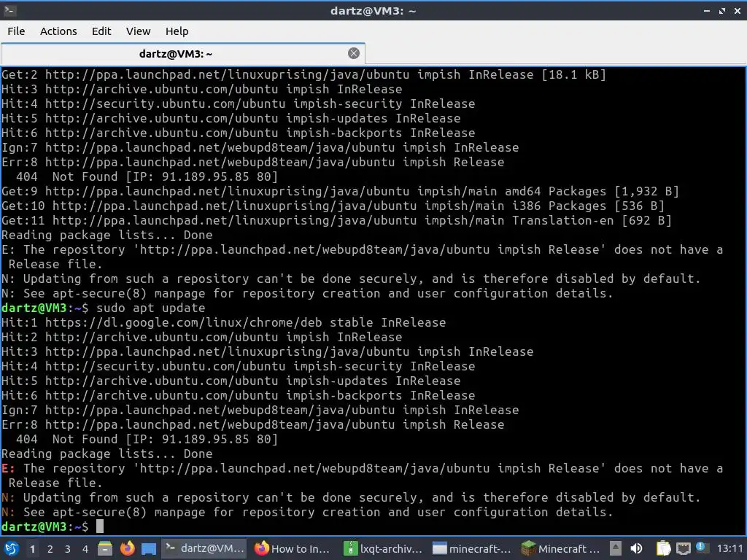Switch to virtual desktop 1
The image size is (747, 560).
32,549
